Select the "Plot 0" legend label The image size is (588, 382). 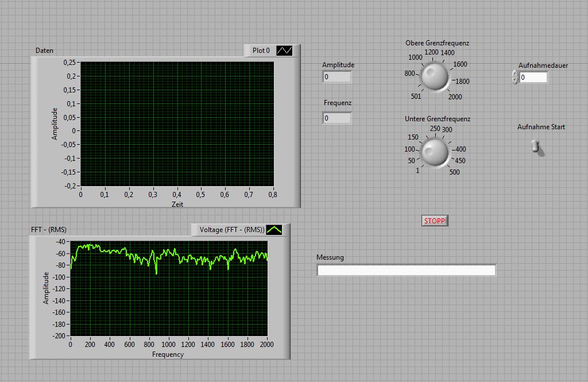click(261, 51)
